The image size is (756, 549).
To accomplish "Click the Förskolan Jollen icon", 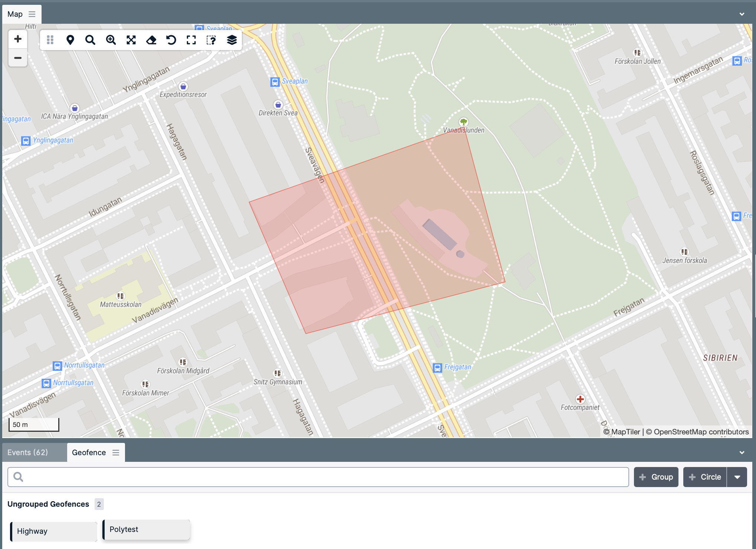I will point(637,53).
